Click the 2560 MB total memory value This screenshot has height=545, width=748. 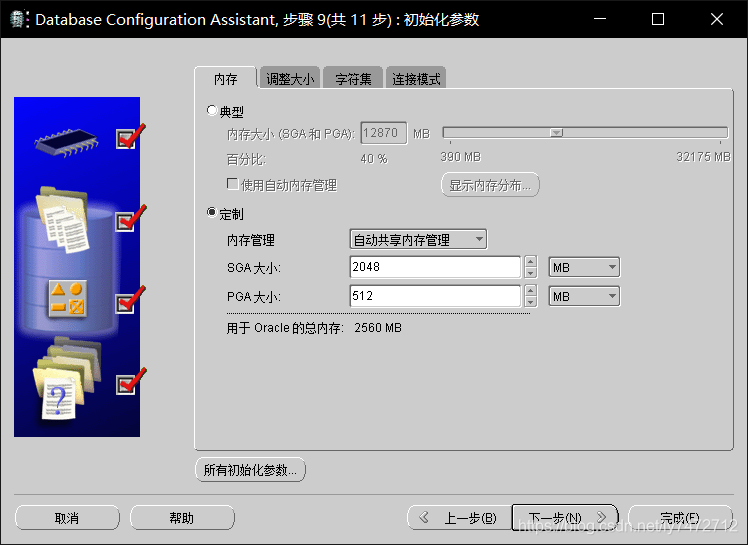coord(378,328)
